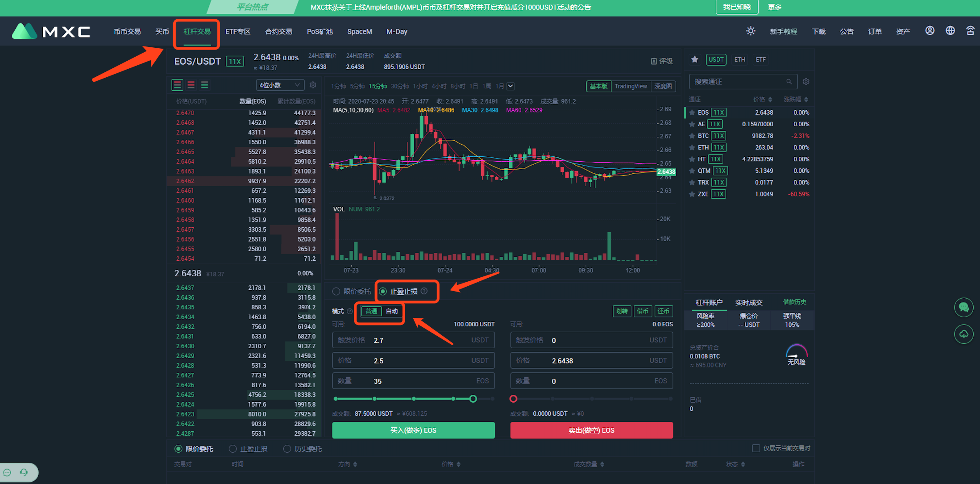The width and height of the screenshot is (980, 484).
Task: Open the ETF专区 navigation menu item
Action: [238, 32]
